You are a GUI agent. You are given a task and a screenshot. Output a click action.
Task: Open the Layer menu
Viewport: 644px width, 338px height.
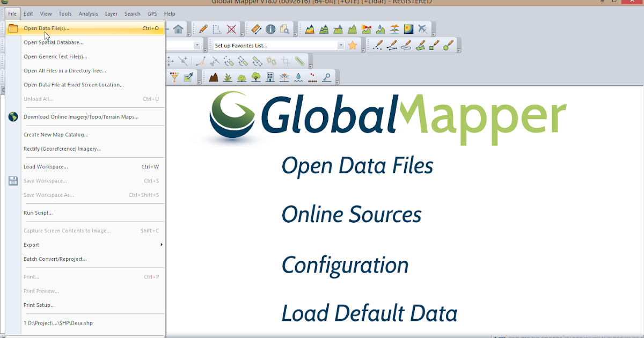click(x=111, y=14)
